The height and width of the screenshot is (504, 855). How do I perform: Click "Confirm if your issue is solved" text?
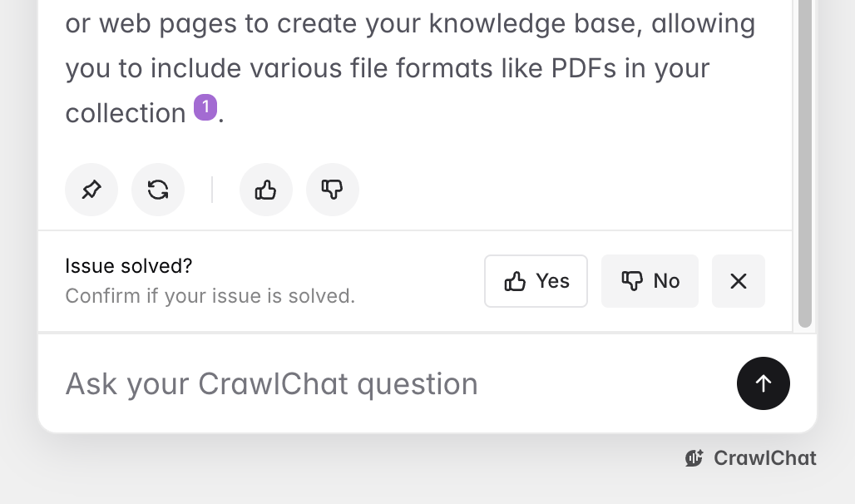point(210,296)
